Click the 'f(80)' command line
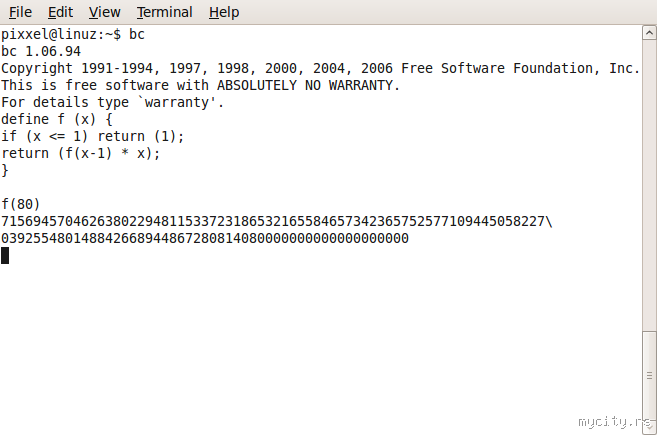The width and height of the screenshot is (657, 435). point(21,204)
